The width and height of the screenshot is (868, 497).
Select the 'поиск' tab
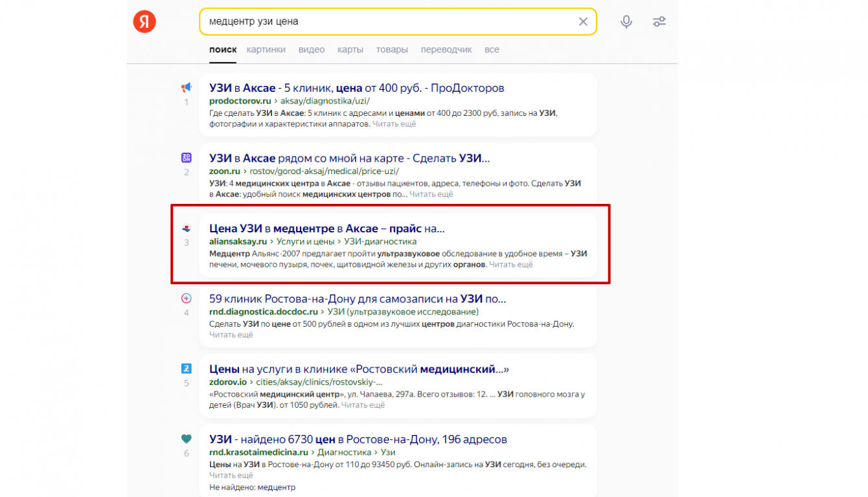point(223,50)
